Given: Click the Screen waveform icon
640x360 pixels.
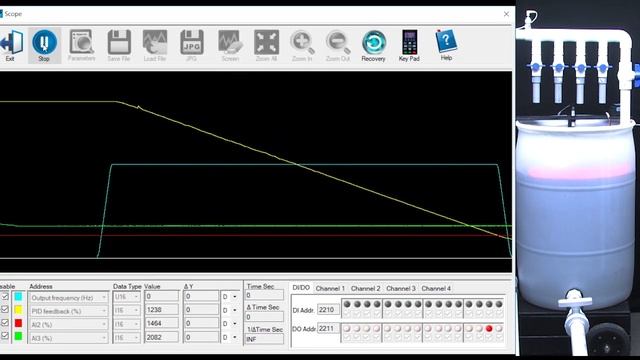Looking at the screenshot, I should click(230, 46).
